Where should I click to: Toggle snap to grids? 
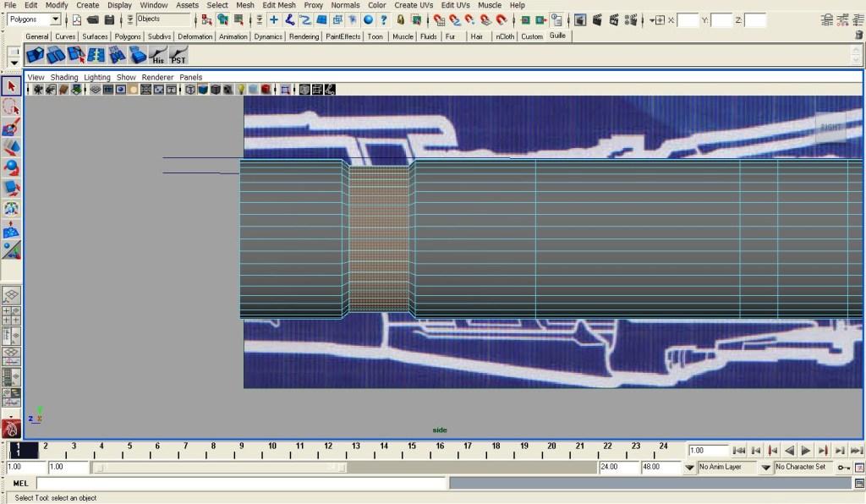pyautogui.click(x=439, y=20)
